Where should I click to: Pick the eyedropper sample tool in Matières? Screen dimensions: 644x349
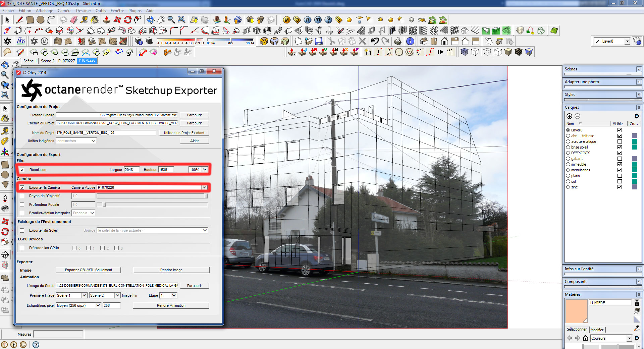637,328
